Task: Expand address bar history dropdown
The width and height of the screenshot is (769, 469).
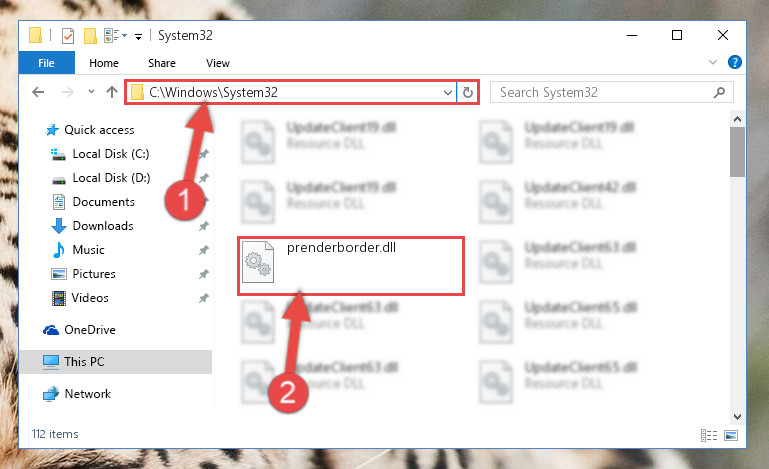Action: pos(447,92)
